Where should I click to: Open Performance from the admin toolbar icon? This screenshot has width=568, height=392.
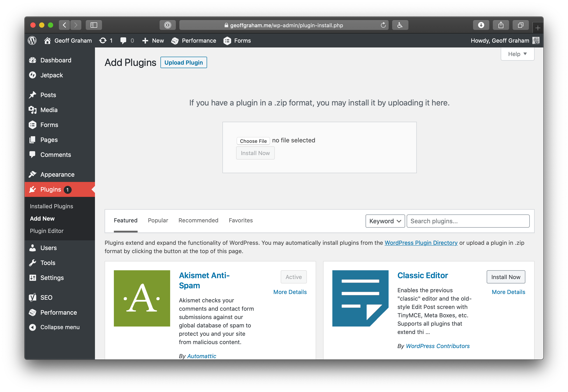175,40
